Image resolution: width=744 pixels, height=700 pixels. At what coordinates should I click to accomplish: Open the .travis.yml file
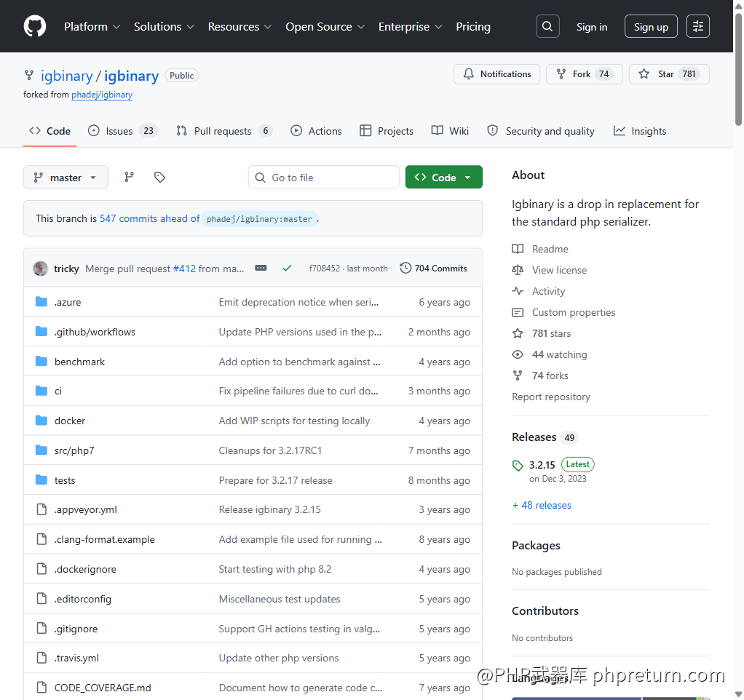click(77, 658)
